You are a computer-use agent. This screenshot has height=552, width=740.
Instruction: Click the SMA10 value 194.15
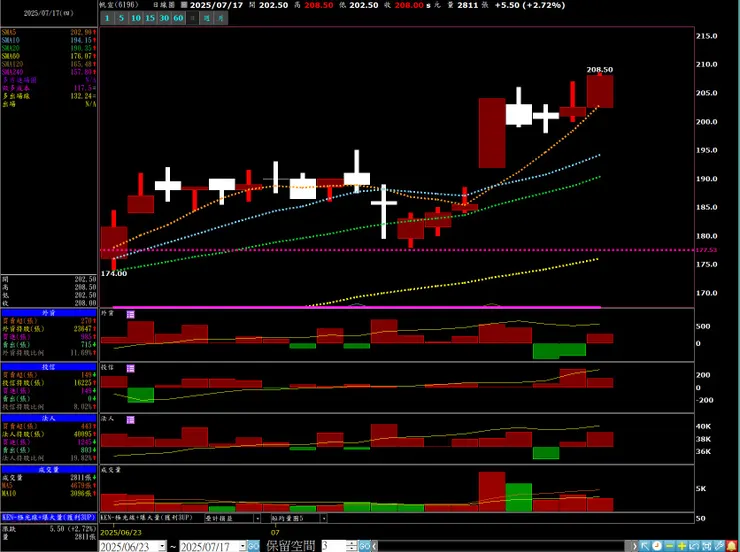pyautogui.click(x=81, y=40)
